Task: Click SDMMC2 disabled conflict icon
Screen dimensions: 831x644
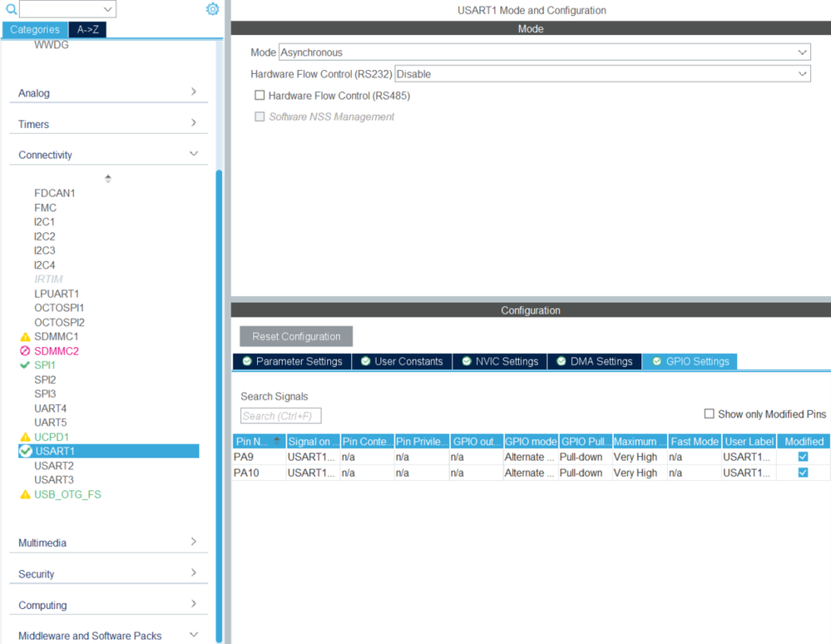Action: 25,351
